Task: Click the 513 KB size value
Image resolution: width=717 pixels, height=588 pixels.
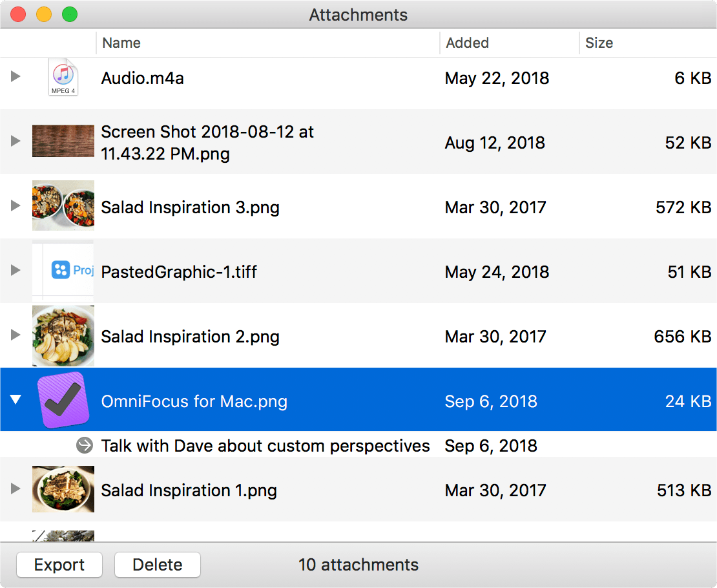Action: coord(684,490)
